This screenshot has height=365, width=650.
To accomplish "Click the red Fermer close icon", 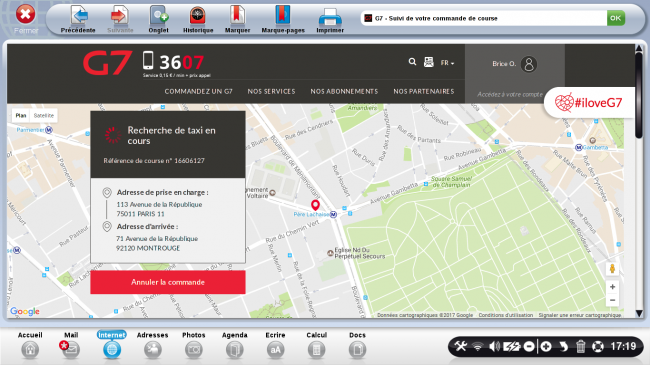I will pos(26,15).
